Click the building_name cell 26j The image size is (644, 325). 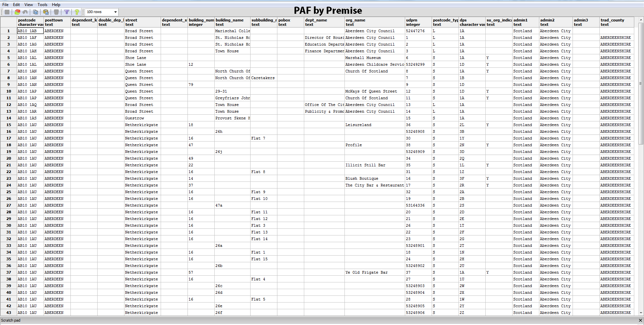click(232, 152)
